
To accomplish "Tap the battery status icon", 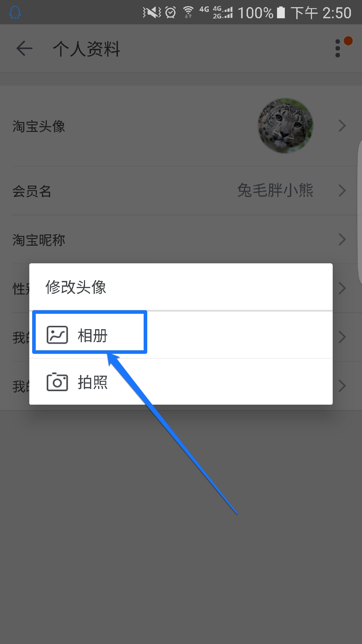I will (281, 13).
